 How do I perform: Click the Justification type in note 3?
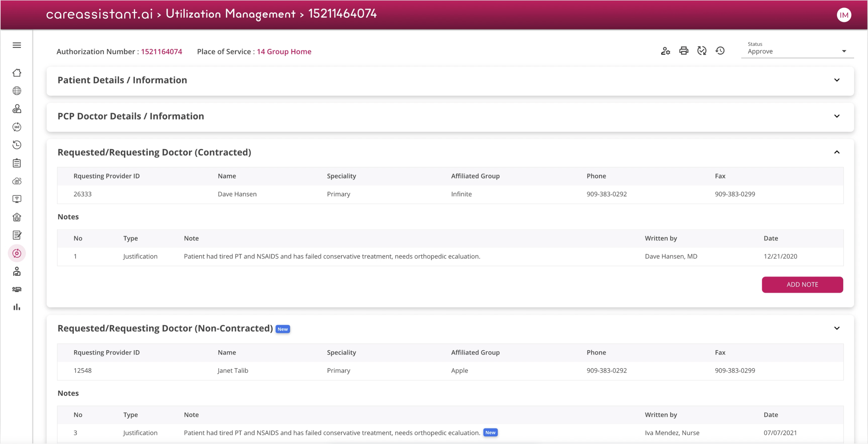point(140,433)
